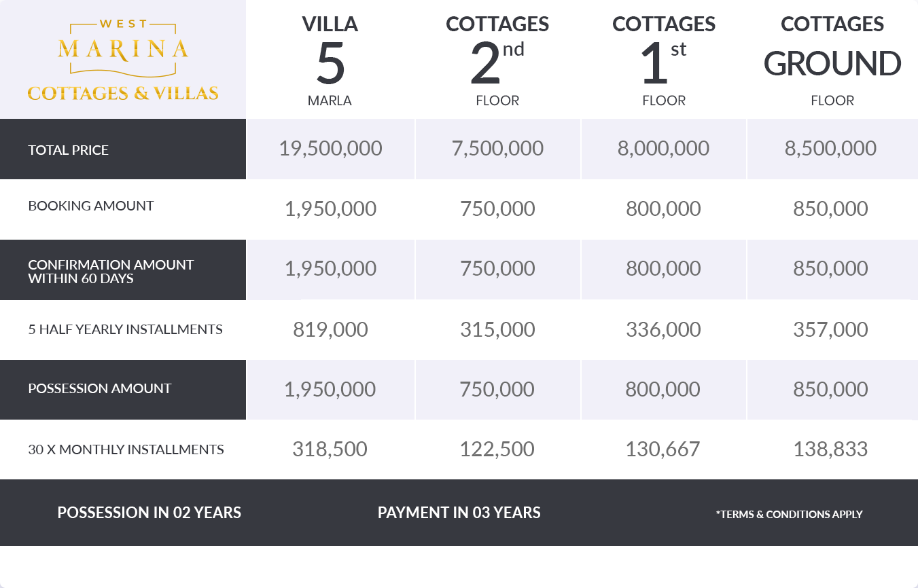
Task: Click the Total Price row label
Action: [68, 150]
